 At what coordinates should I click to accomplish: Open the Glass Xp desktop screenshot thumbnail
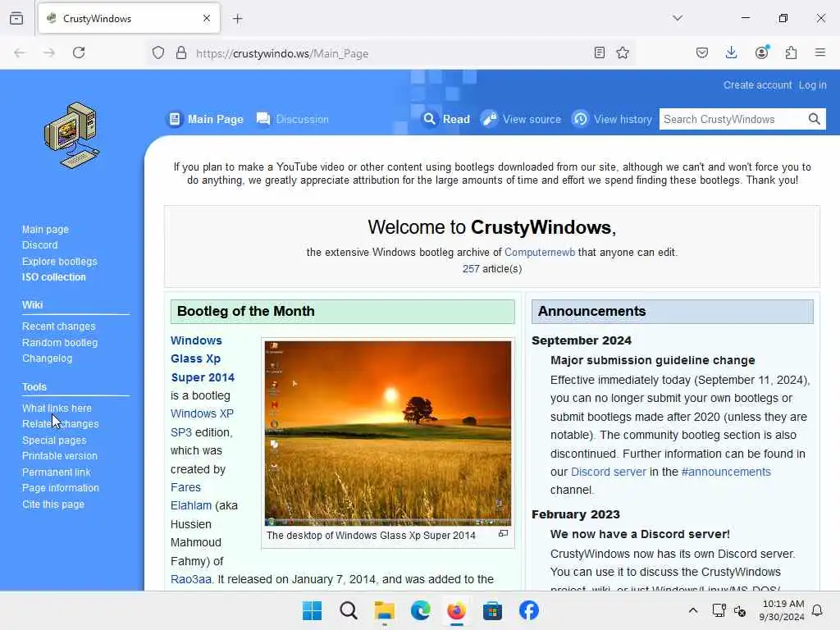pyautogui.click(x=388, y=433)
